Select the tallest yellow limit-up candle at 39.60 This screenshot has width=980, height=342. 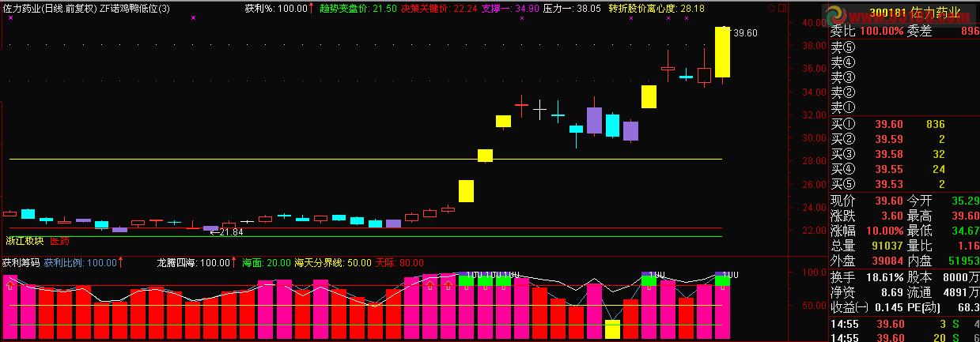tap(722, 52)
